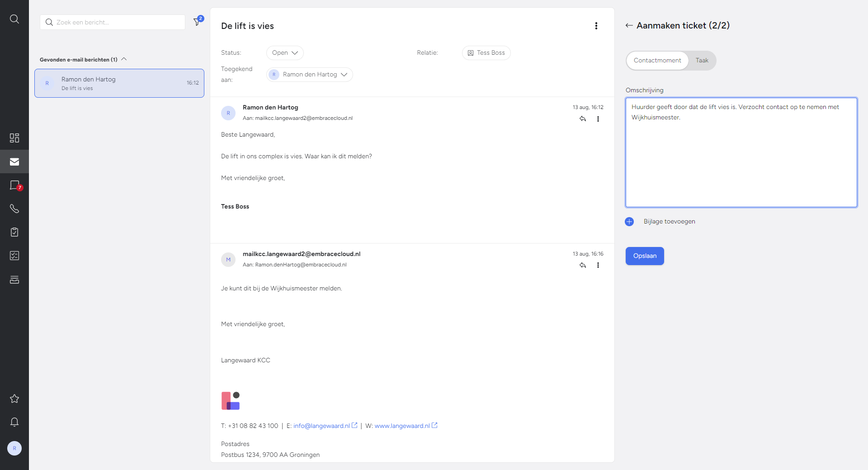Focus the Zoek een bericht search field
Viewport: 868px width, 470px height.
click(113, 22)
